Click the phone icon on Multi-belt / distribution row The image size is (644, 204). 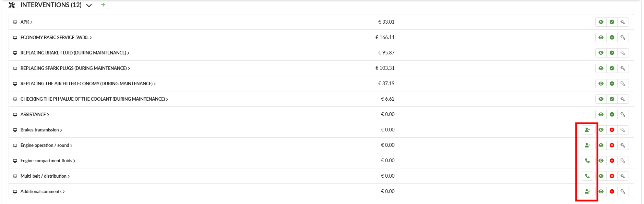(x=587, y=176)
